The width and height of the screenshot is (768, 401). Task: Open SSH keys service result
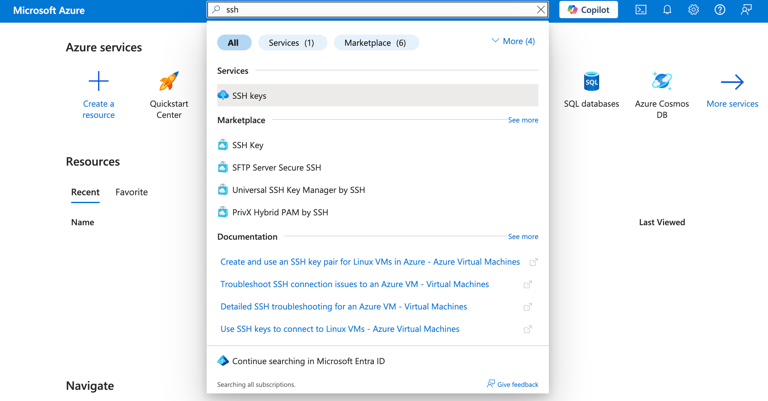[250, 96]
